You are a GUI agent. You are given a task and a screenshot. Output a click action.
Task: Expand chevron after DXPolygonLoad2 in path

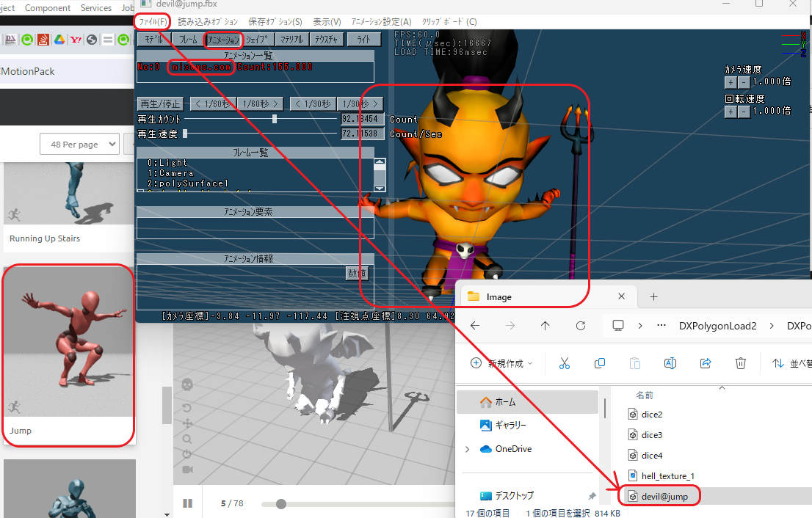click(772, 326)
